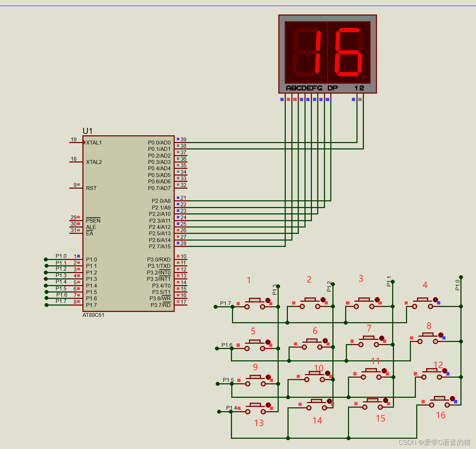Click the P3.4/T0 pin label

(x=161, y=286)
